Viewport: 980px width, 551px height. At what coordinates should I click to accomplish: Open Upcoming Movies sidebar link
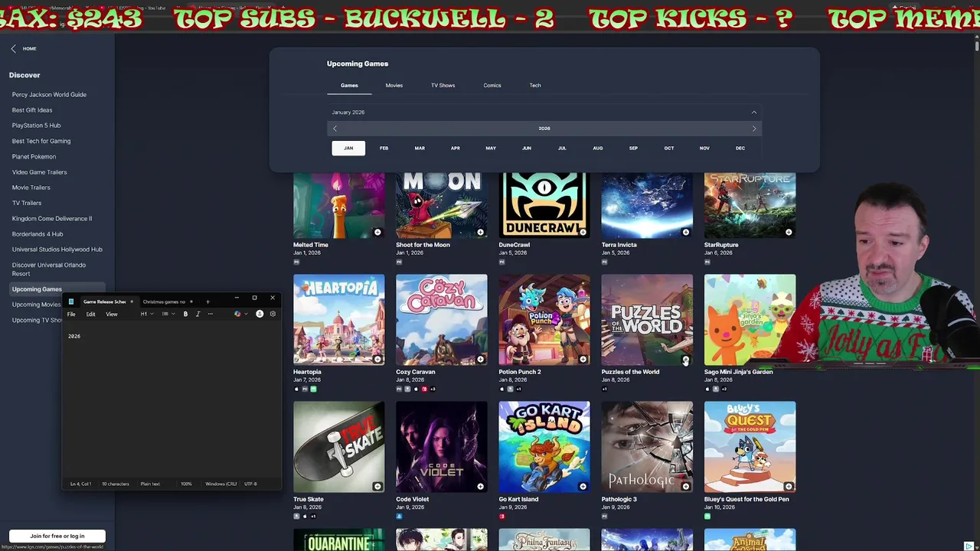[36, 305]
